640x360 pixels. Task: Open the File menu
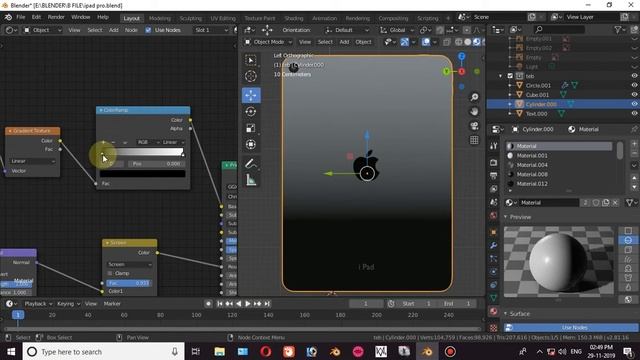(x=21, y=17)
